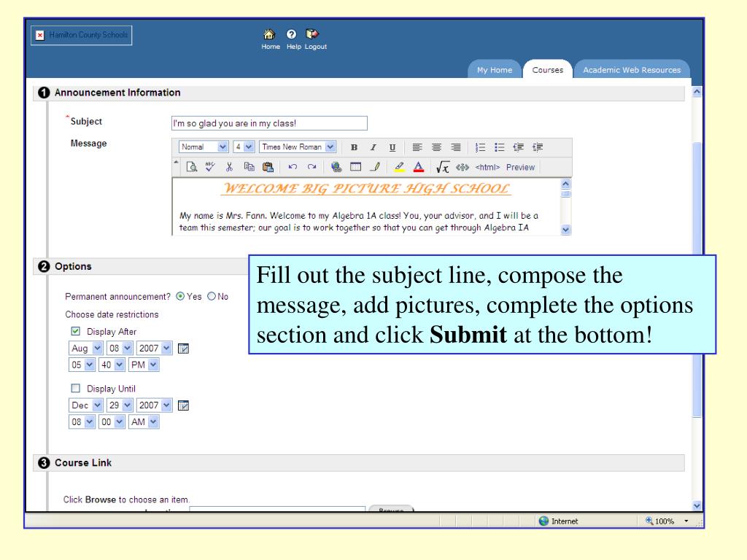This screenshot has height=560, width=747.
Task: Open Display After month Aug dropdown
Action: pos(86,348)
